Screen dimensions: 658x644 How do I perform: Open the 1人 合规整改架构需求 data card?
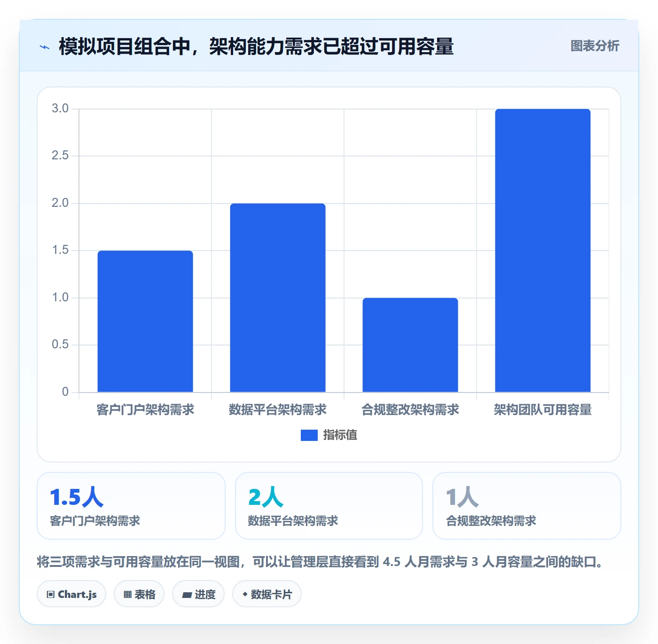coord(527,506)
